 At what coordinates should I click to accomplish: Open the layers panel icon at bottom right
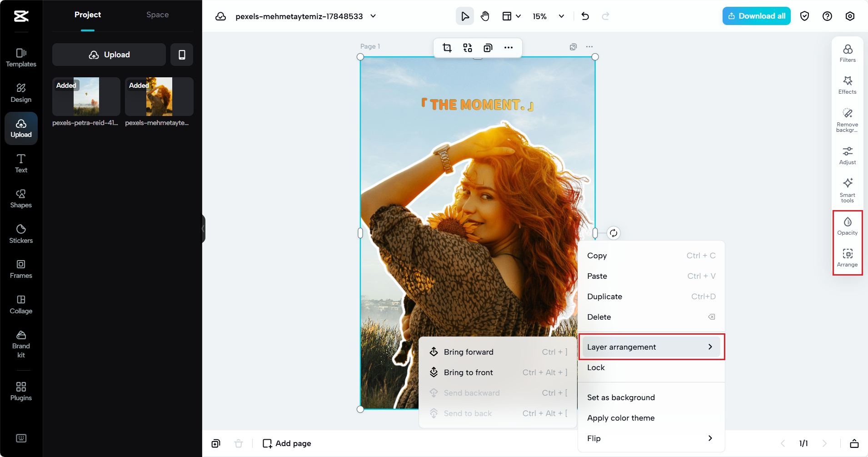[x=854, y=443]
